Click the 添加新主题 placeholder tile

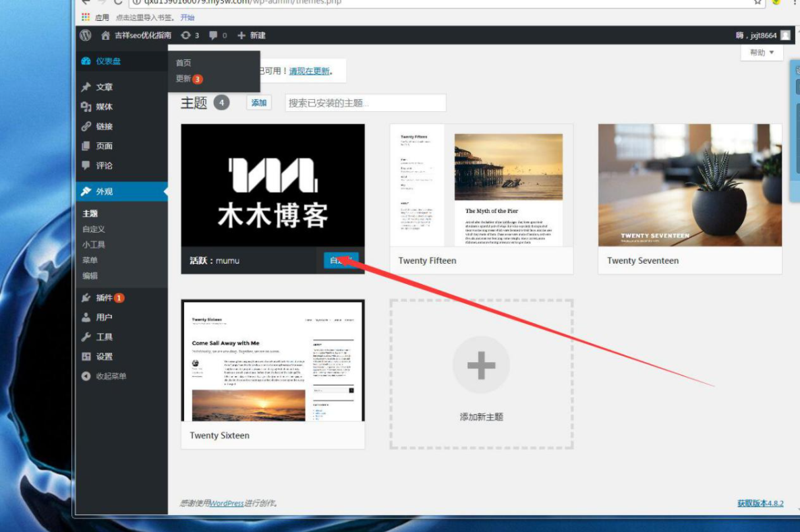coord(481,374)
